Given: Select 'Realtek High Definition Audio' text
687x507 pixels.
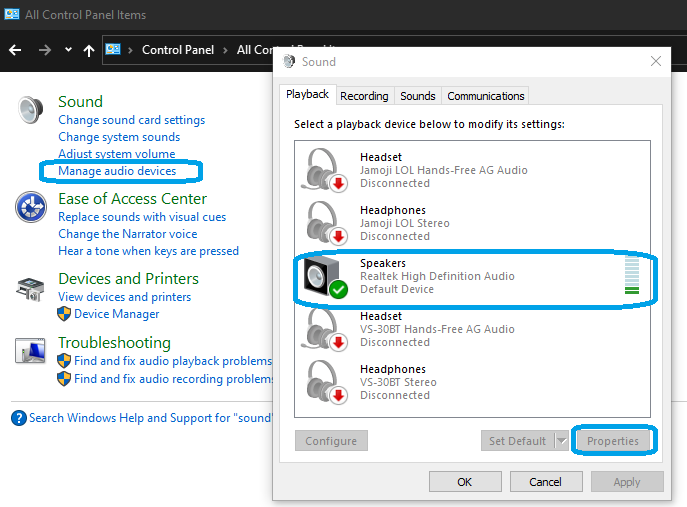Looking at the screenshot, I should point(437,276).
